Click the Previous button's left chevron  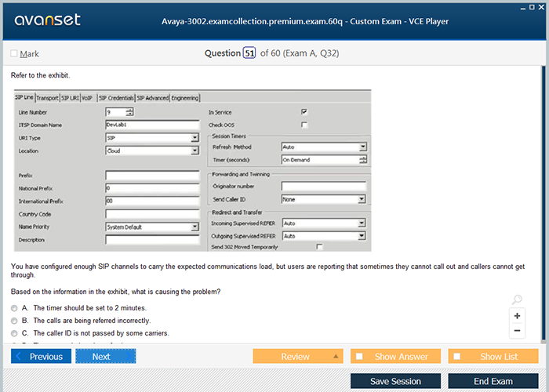[19, 356]
